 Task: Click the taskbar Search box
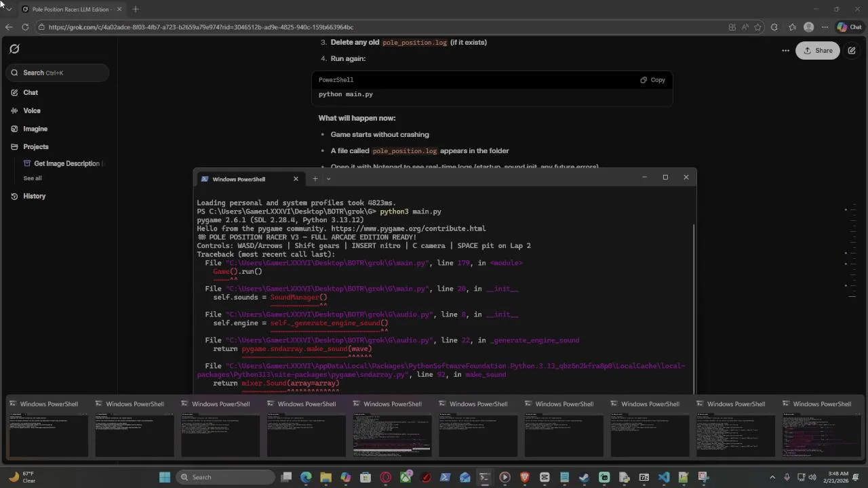click(x=226, y=477)
